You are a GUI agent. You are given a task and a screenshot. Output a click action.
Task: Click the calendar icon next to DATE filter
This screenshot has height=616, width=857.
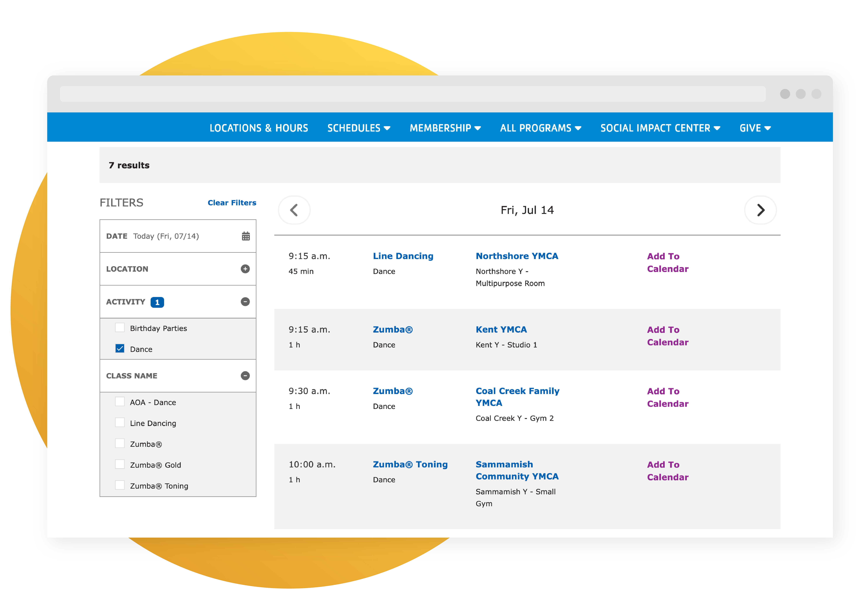[245, 236]
